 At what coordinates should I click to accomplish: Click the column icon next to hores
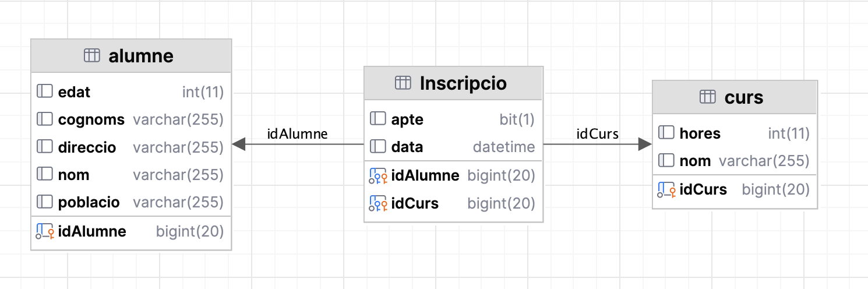(x=666, y=133)
